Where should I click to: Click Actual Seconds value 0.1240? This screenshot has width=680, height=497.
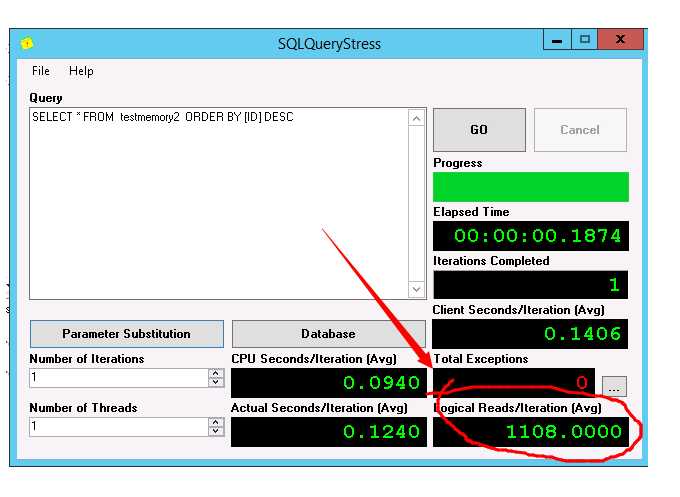tap(329, 432)
